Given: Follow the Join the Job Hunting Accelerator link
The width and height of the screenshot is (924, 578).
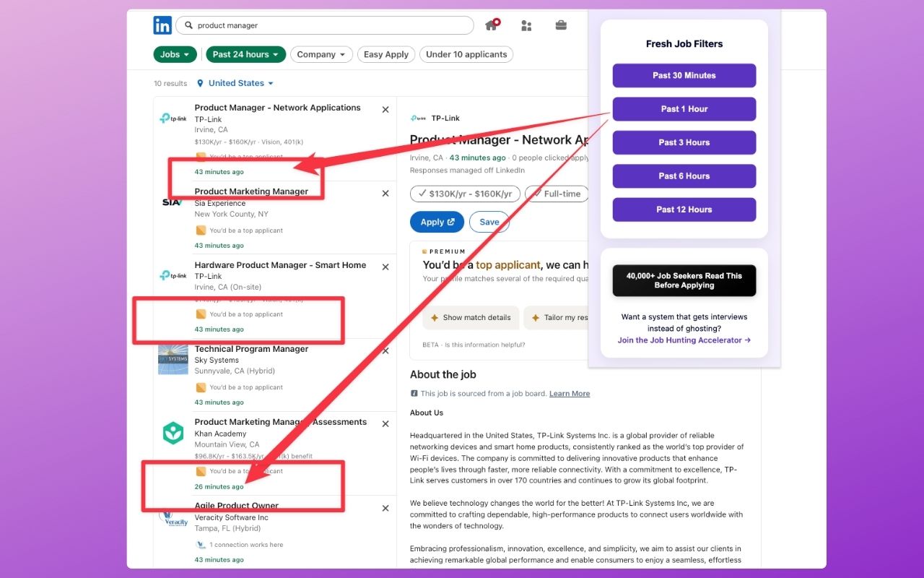Looking at the screenshot, I should tap(684, 340).
